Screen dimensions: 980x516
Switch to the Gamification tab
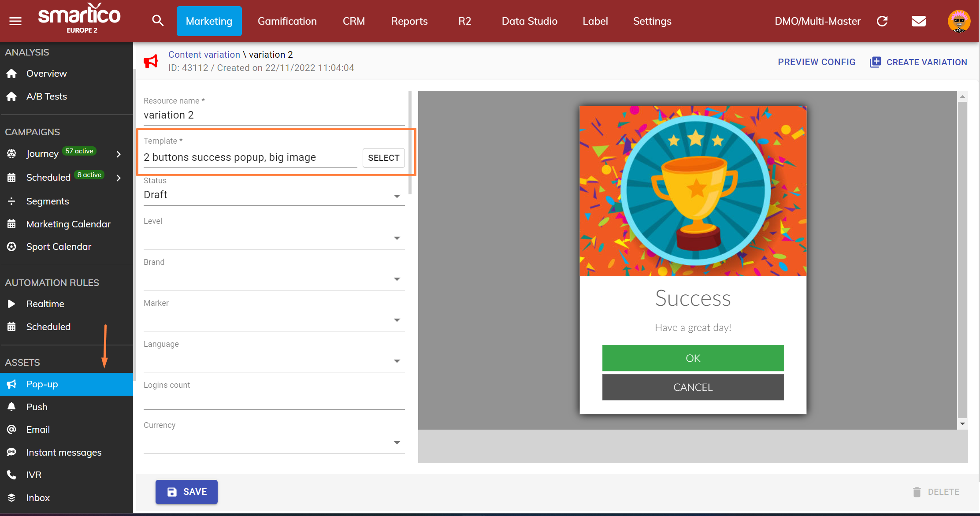tap(287, 21)
